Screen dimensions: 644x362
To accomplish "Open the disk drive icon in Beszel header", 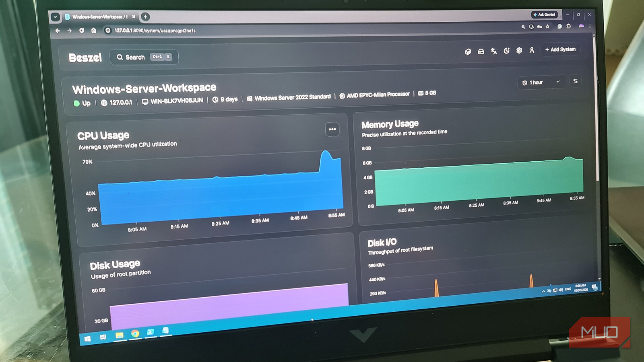I will tap(481, 51).
